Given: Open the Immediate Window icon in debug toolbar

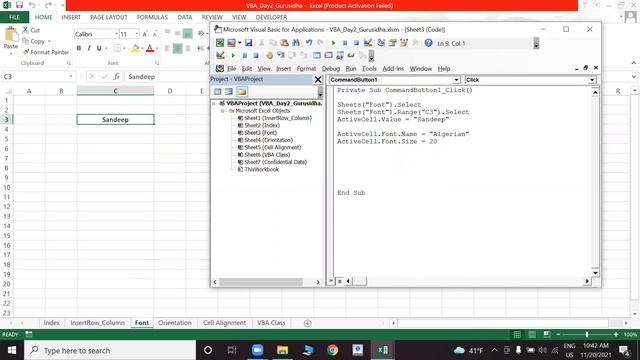Looking at the screenshot, I should (x=328, y=56).
